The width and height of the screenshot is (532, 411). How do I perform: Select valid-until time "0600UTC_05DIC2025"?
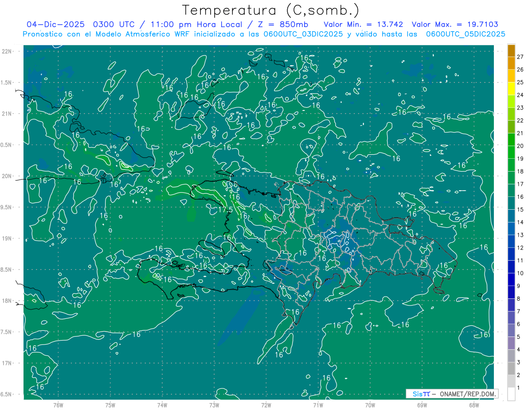click(465, 34)
